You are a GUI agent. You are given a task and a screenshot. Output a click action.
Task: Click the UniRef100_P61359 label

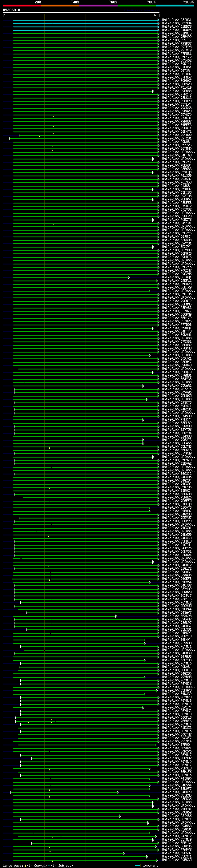(176, 176)
